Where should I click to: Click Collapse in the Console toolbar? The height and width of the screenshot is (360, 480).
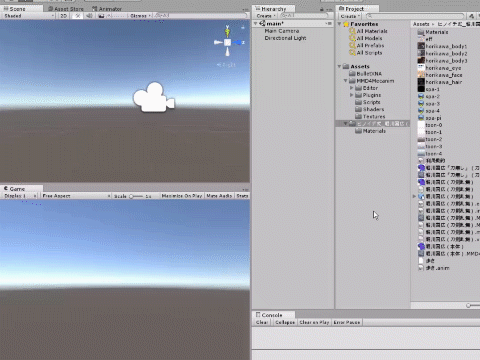tap(285, 322)
